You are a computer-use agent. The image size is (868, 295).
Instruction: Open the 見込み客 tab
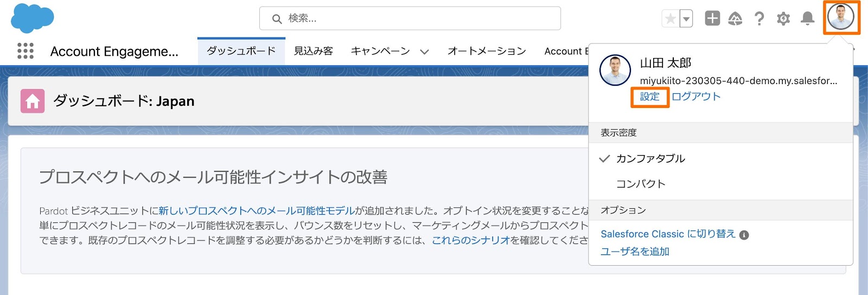pyautogui.click(x=314, y=51)
